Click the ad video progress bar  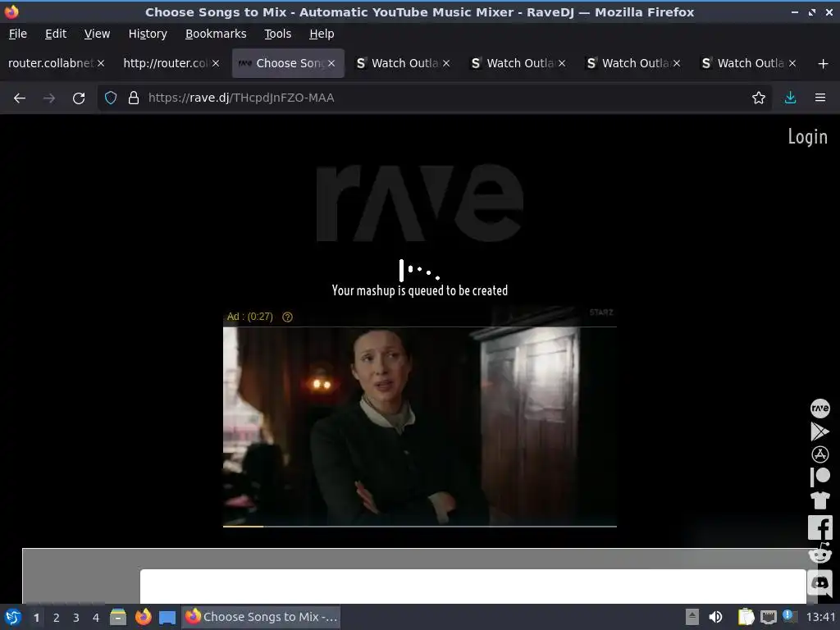tap(419, 527)
